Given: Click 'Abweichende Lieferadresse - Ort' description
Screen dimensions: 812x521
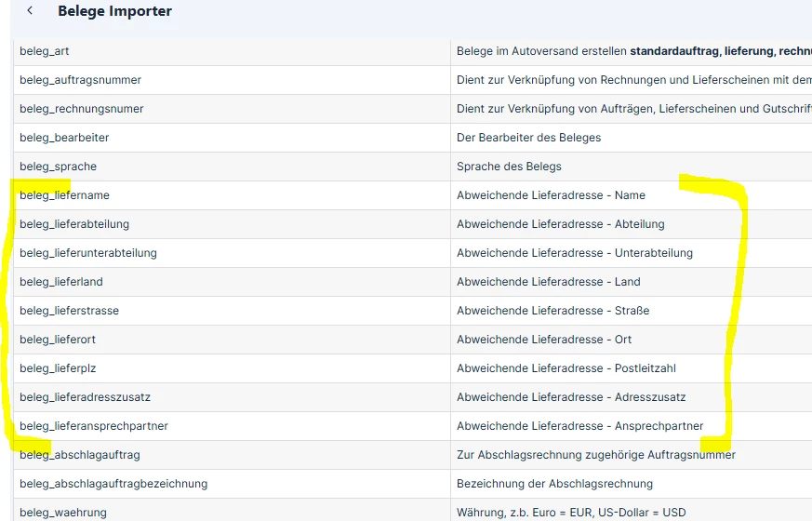Looking at the screenshot, I should 544,340.
